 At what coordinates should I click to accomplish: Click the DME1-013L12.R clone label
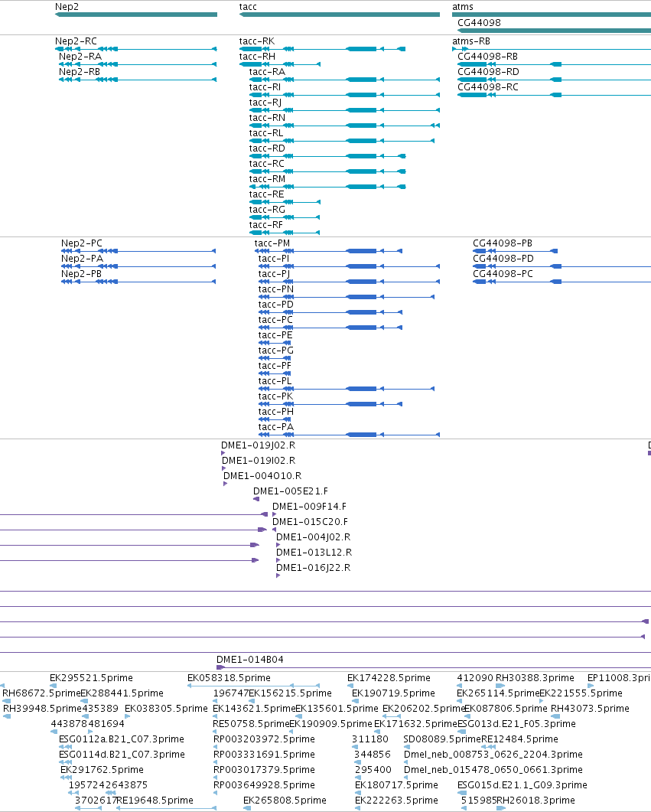(x=314, y=552)
